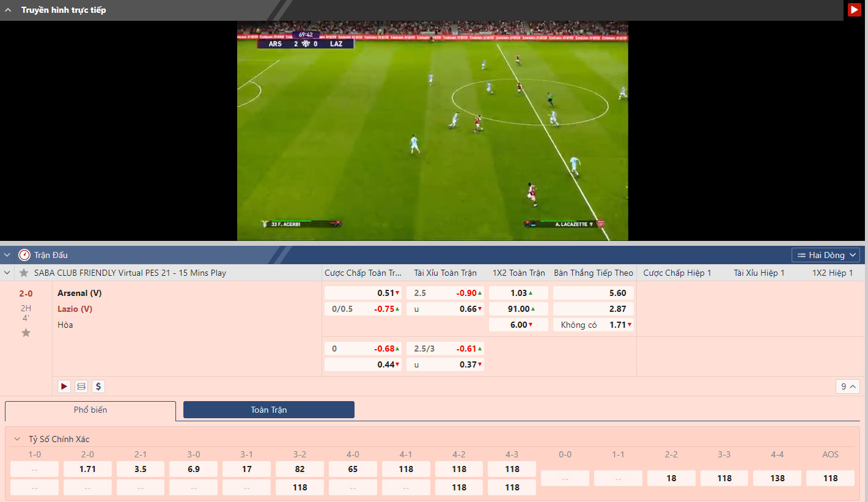Open the Hai Dòng view dropdown
Screen dimensions: 868x502
(x=826, y=255)
